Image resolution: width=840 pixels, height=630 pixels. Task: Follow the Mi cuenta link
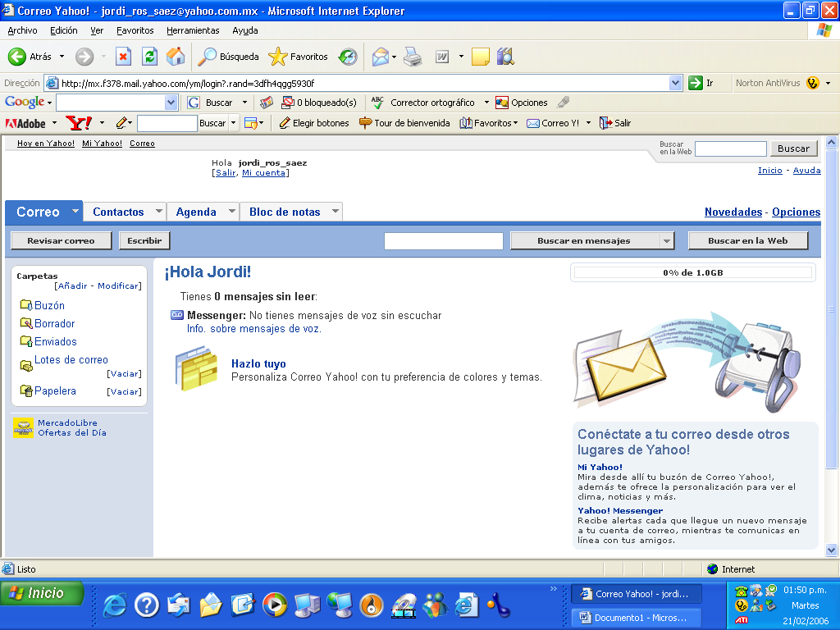click(263, 173)
